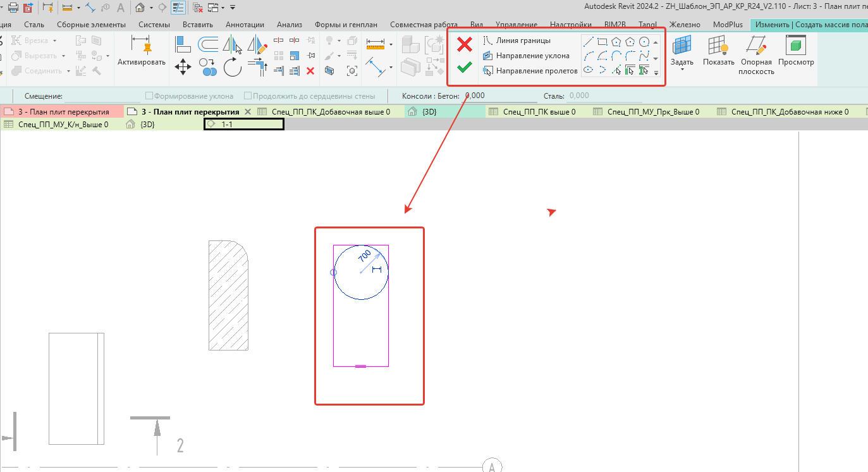
Task: Open the Annotate ribbon tab
Action: pyautogui.click(x=245, y=25)
